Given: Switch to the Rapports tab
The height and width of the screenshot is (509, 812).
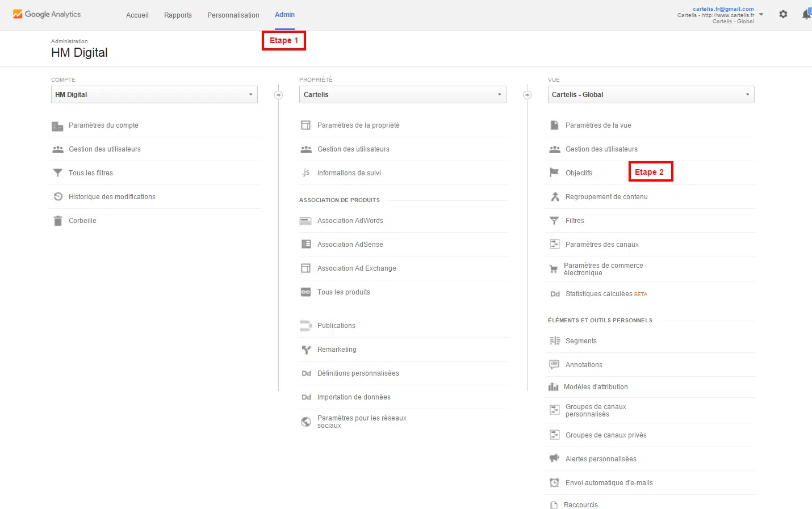Looking at the screenshot, I should pyautogui.click(x=178, y=15).
